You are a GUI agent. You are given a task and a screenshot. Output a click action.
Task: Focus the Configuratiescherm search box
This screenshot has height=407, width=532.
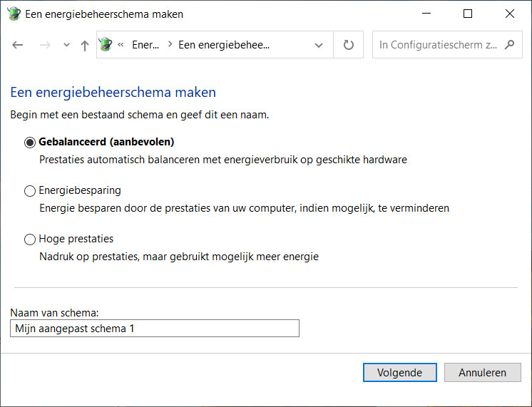point(439,45)
